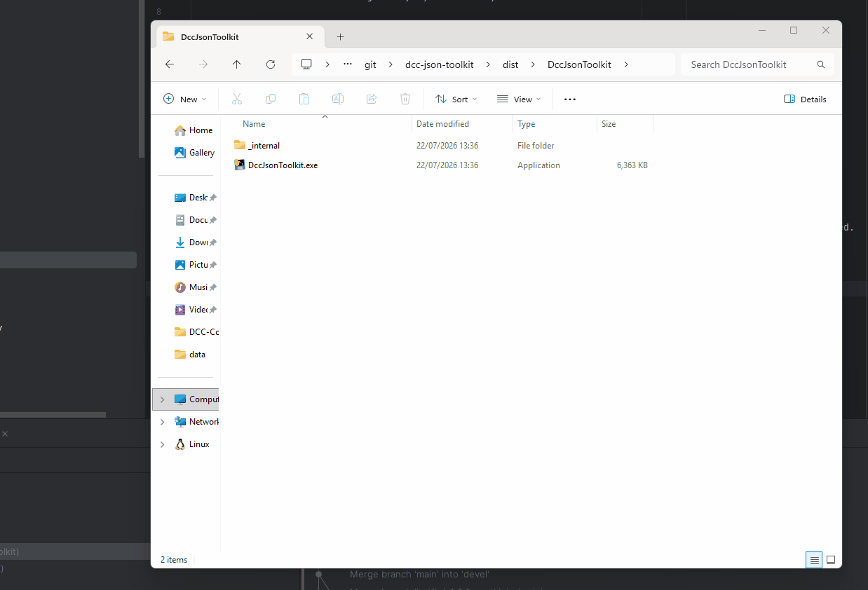Open the Sort dropdown menu
Screen dimensions: 868x590
pyautogui.click(x=456, y=99)
